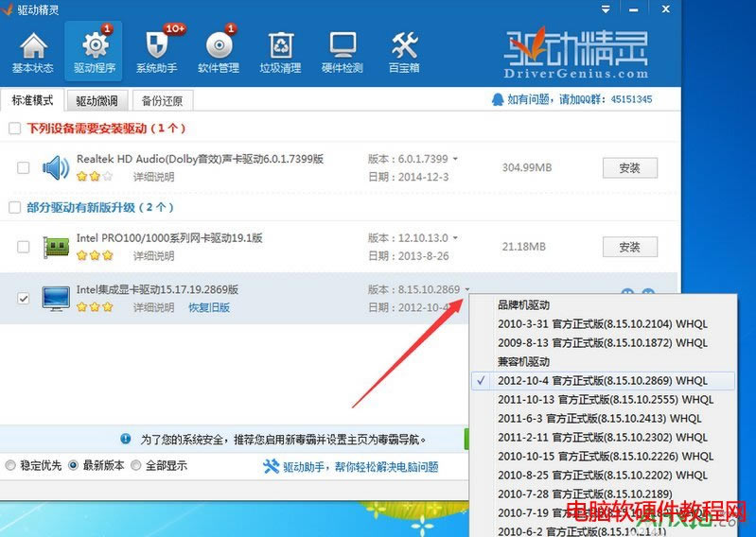Click the 恢复旧版 link
The image size is (756, 537).
[x=208, y=307]
